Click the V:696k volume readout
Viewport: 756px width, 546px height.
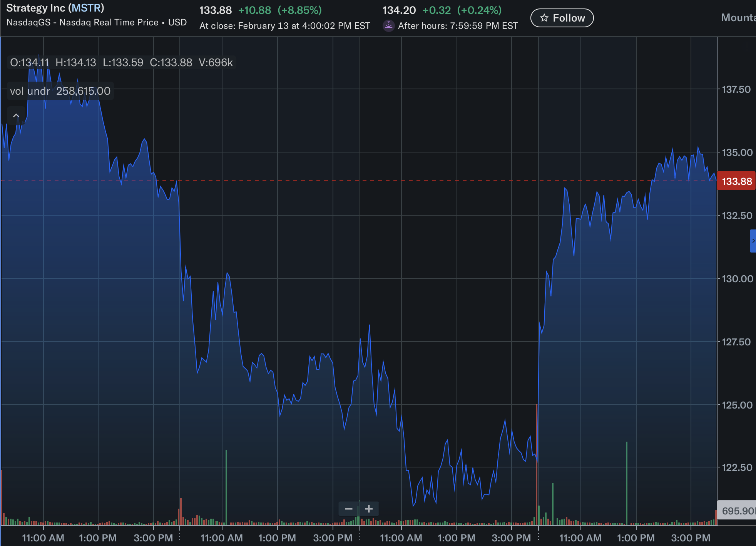tap(216, 62)
